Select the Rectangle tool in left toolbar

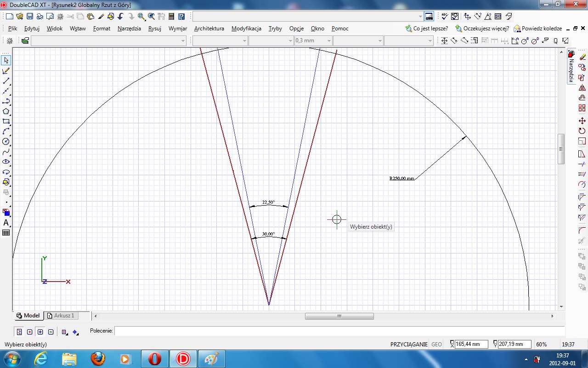[x=6, y=121]
